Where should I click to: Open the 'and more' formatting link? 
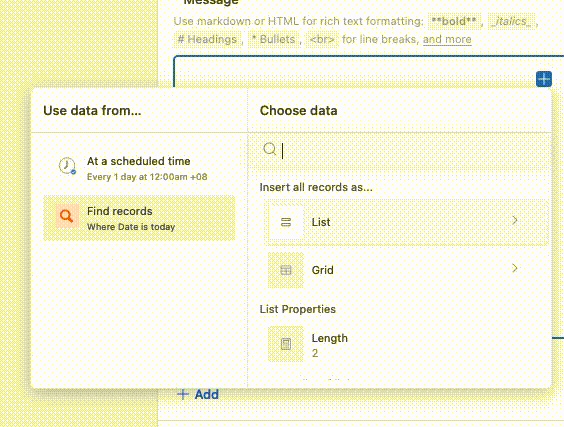tap(447, 39)
